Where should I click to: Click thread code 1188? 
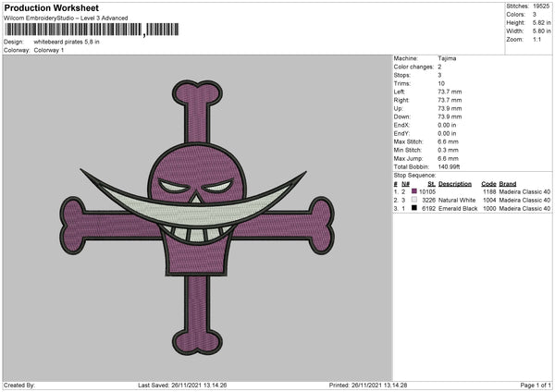point(489,191)
